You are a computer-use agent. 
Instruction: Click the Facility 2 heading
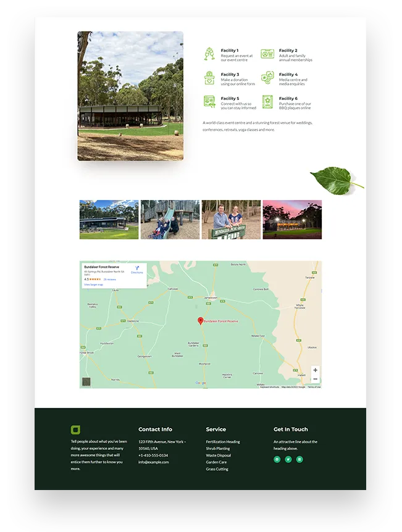tap(288, 50)
